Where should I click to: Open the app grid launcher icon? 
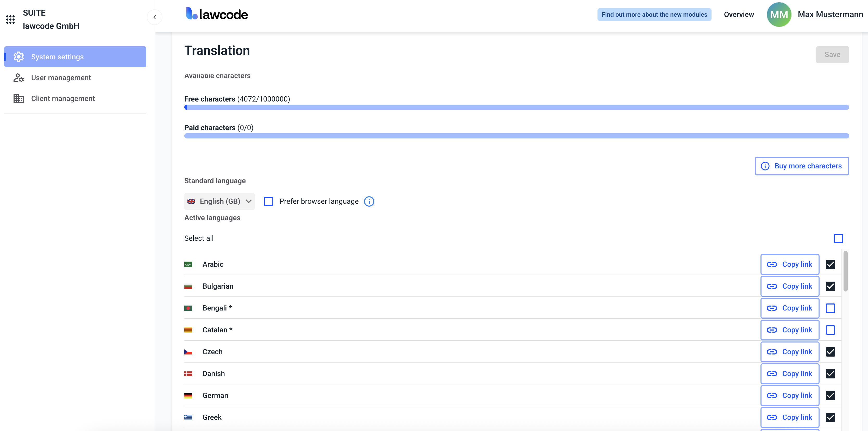(x=10, y=20)
